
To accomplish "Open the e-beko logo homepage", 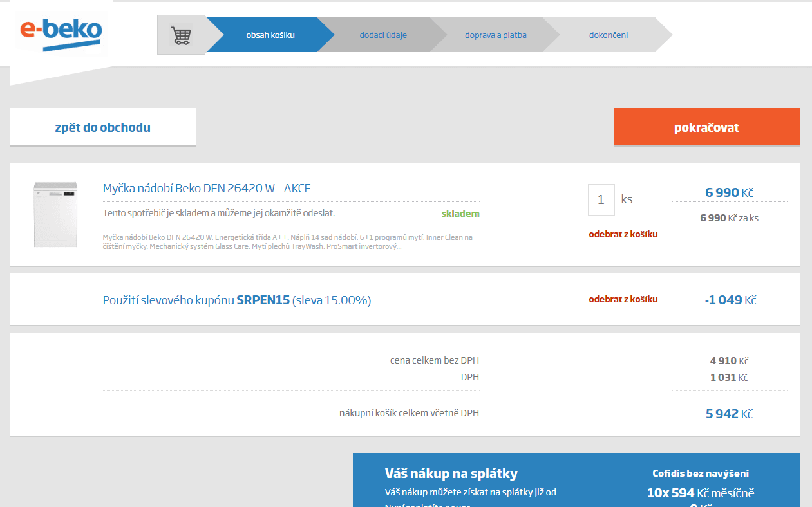I will point(61,35).
